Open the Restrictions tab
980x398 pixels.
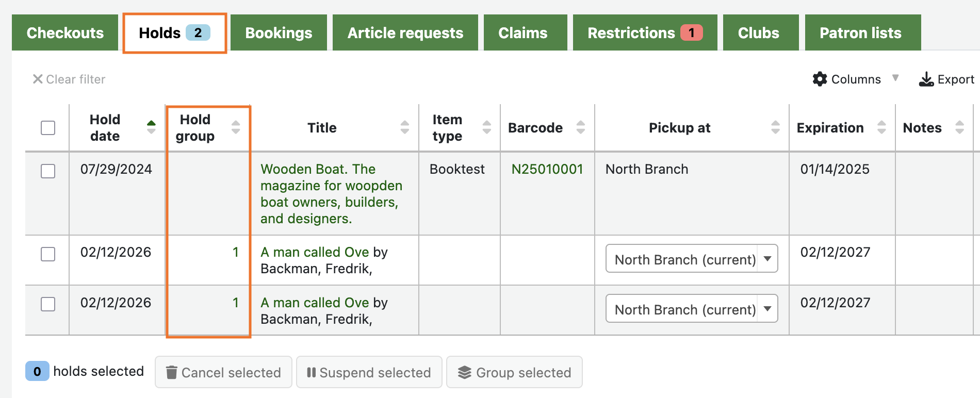point(644,33)
